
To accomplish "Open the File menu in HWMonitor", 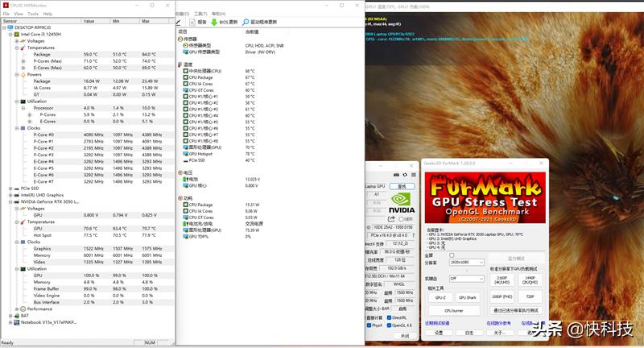I will tap(6, 14).
